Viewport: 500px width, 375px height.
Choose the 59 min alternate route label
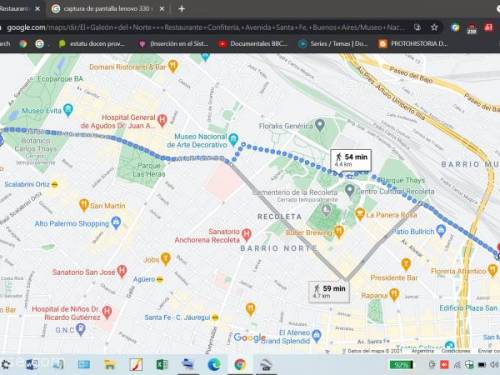coord(329,292)
